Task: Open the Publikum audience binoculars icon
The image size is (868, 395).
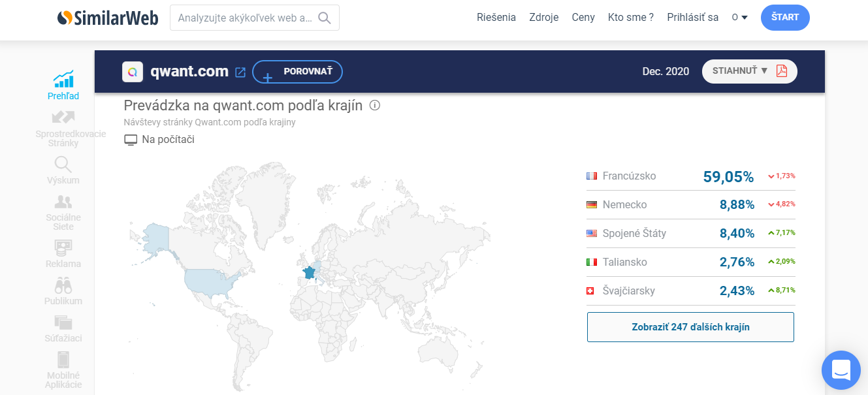Action: tap(63, 285)
